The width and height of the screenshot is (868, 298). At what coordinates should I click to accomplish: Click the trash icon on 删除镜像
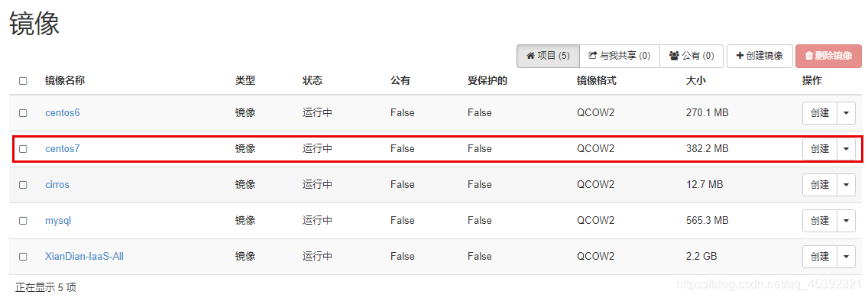808,56
